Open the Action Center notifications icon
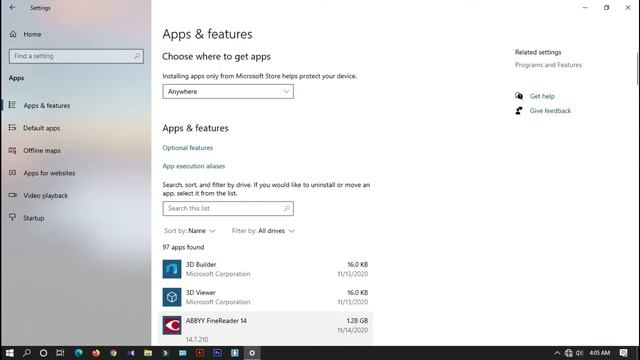The image size is (640, 360). [623, 353]
